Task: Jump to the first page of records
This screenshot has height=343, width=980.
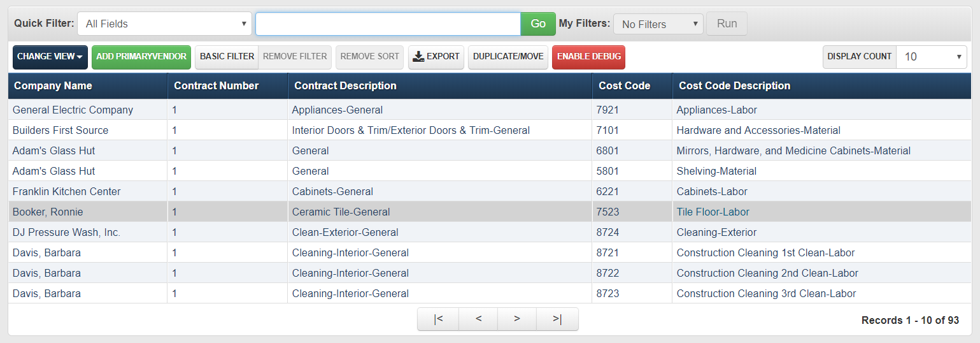Action: tap(438, 319)
